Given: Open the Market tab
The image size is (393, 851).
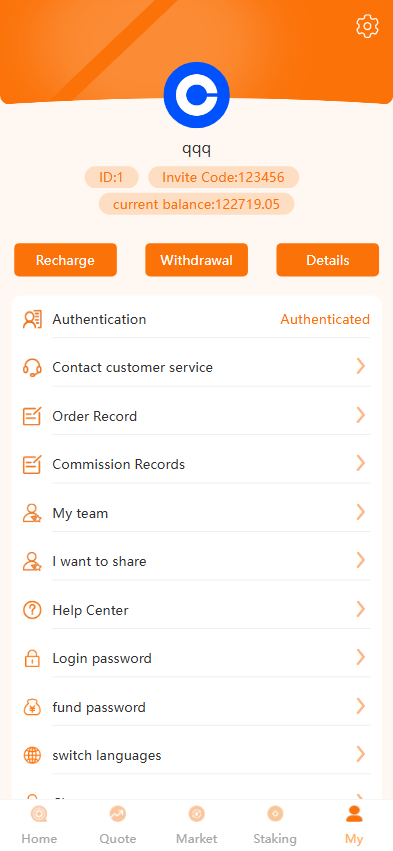Looking at the screenshot, I should [x=196, y=825].
